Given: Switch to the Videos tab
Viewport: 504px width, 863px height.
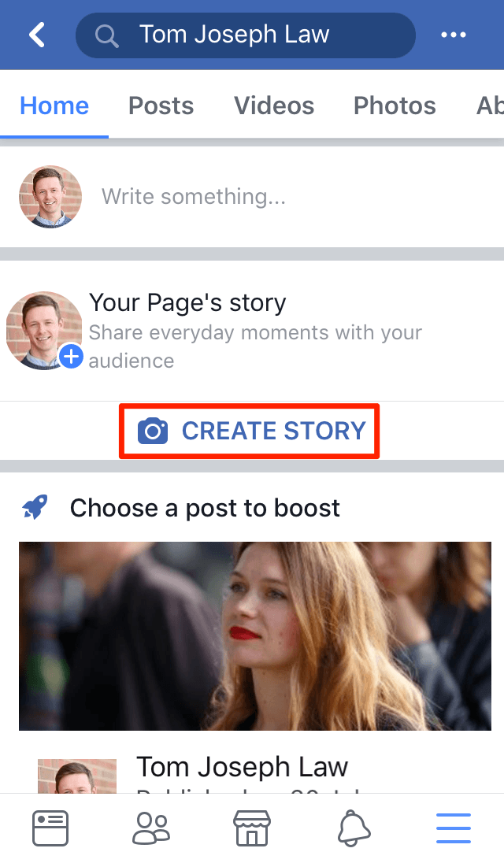Looking at the screenshot, I should 274,105.
